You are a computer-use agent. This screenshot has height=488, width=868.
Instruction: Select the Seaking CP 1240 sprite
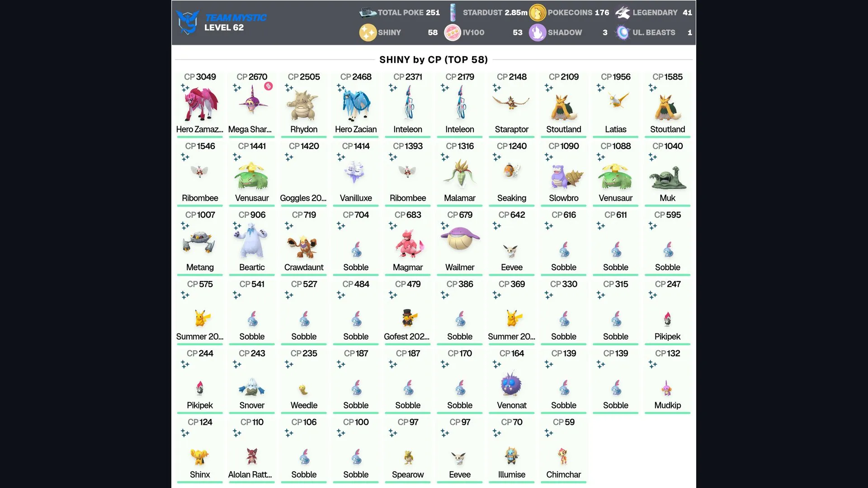pyautogui.click(x=512, y=171)
